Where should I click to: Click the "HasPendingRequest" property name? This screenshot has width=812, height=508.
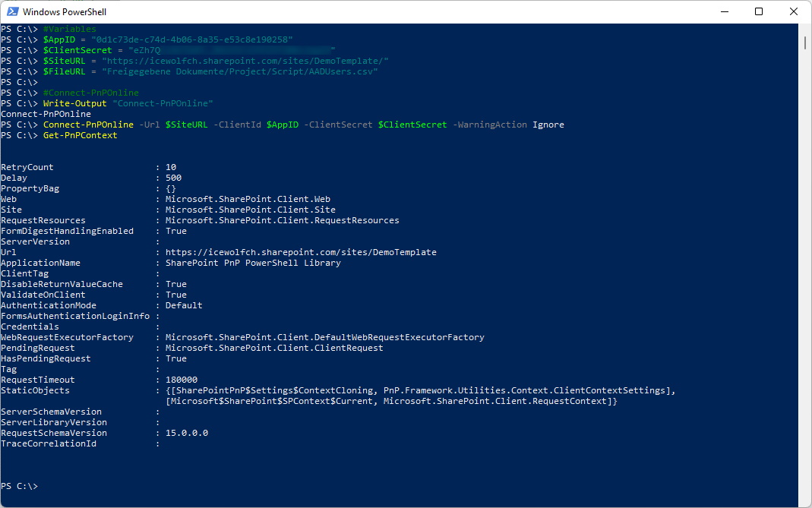46,358
